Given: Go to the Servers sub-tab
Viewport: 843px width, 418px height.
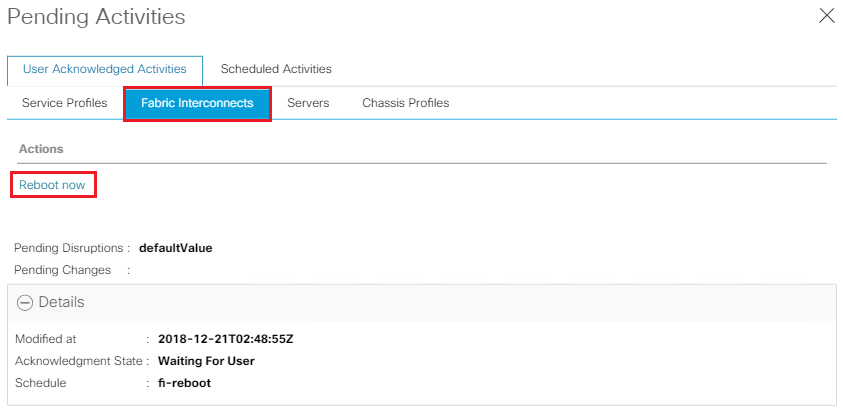Looking at the screenshot, I should [308, 103].
